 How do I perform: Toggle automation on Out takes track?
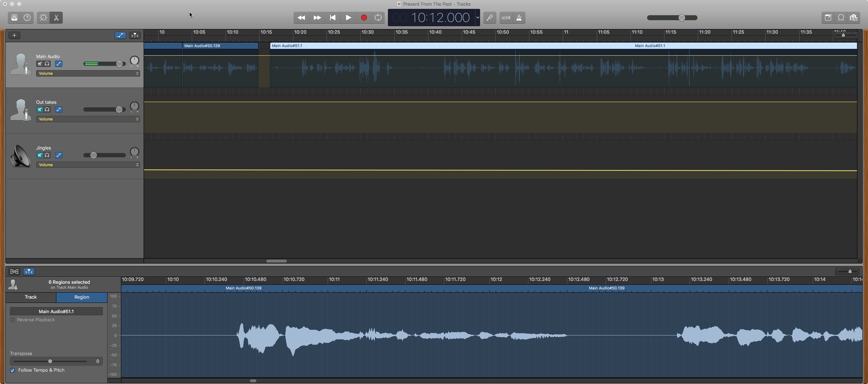pos(59,109)
